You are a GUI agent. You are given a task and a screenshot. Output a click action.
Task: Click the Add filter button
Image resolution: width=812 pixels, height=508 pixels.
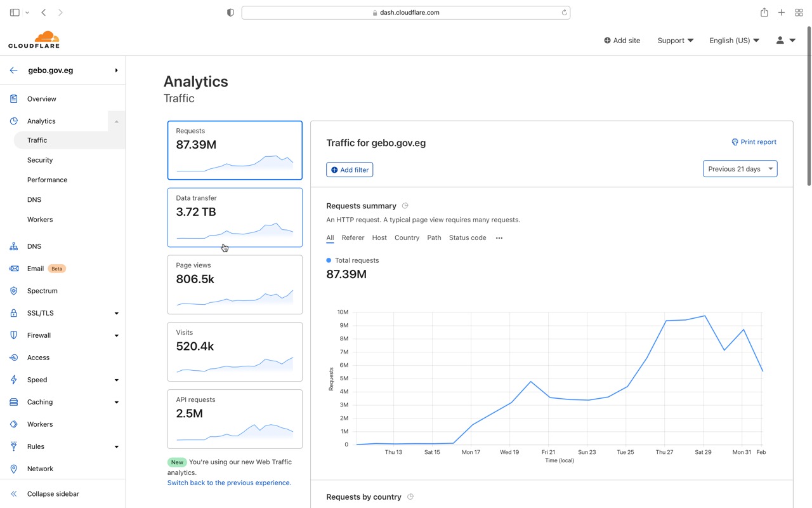[350, 170]
